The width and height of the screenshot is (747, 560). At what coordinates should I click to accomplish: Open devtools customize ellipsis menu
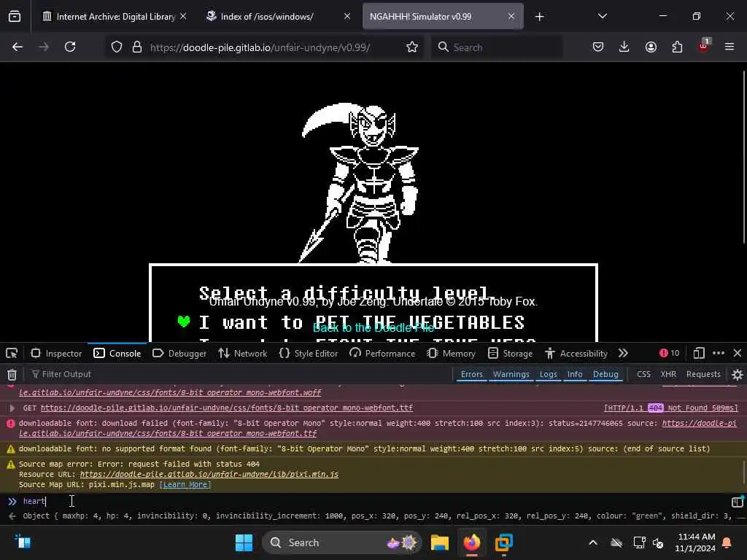719,353
